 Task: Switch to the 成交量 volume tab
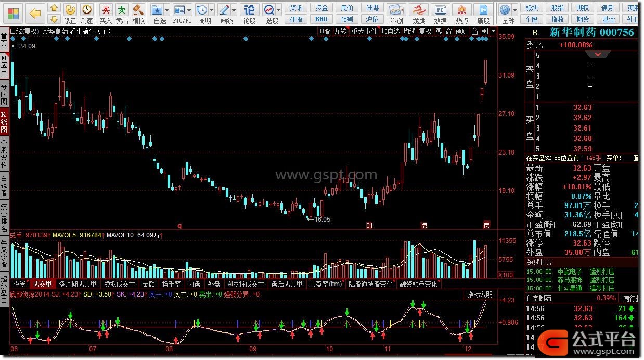point(42,284)
